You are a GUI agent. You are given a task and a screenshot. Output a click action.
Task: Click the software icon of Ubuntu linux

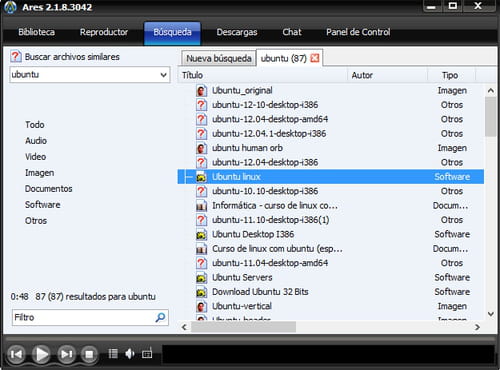pos(201,177)
